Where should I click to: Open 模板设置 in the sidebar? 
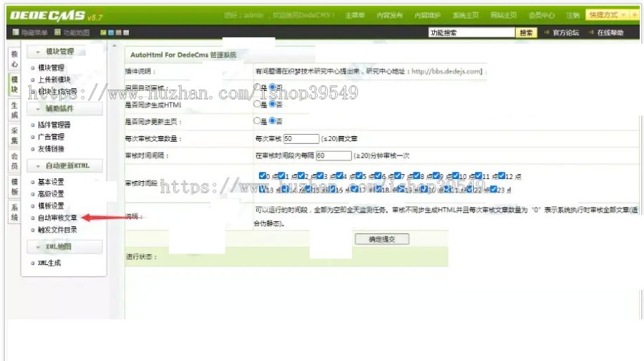pos(51,206)
